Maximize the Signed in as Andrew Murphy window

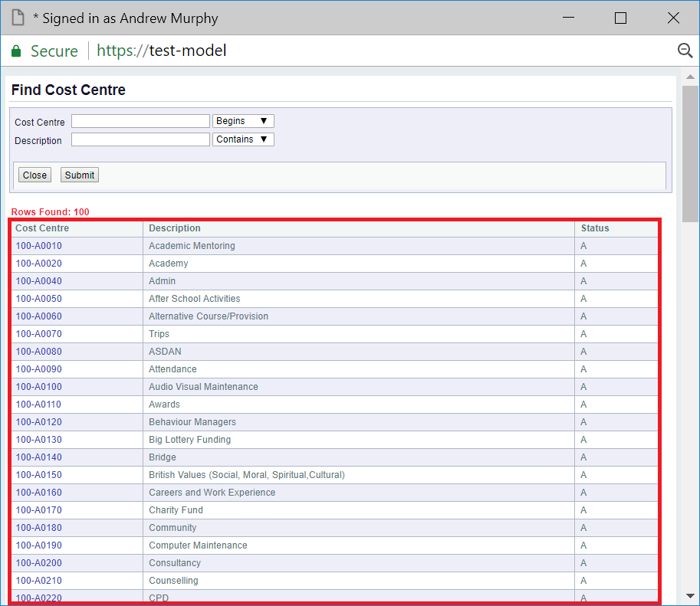(620, 18)
